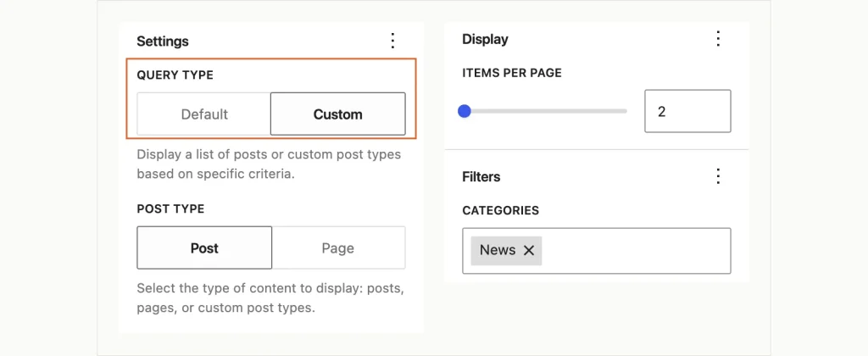Click the Filters panel heading
868x356 pixels.
coord(481,177)
